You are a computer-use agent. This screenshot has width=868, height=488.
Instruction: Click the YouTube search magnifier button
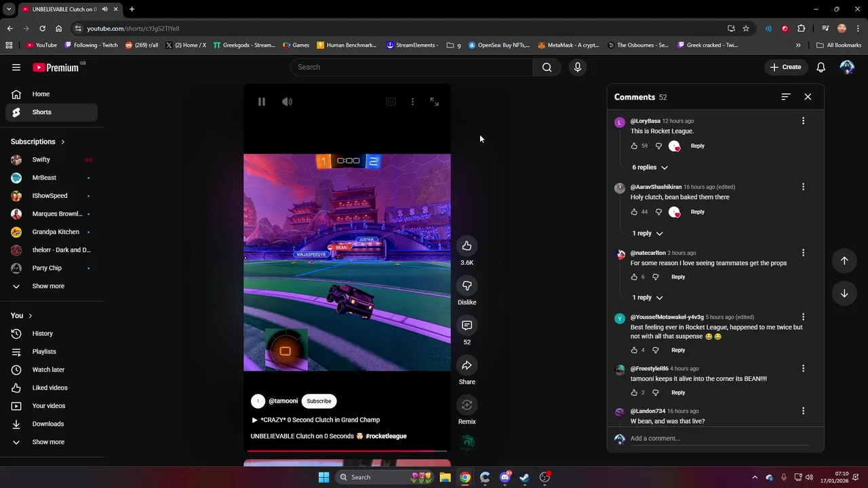[x=547, y=67]
